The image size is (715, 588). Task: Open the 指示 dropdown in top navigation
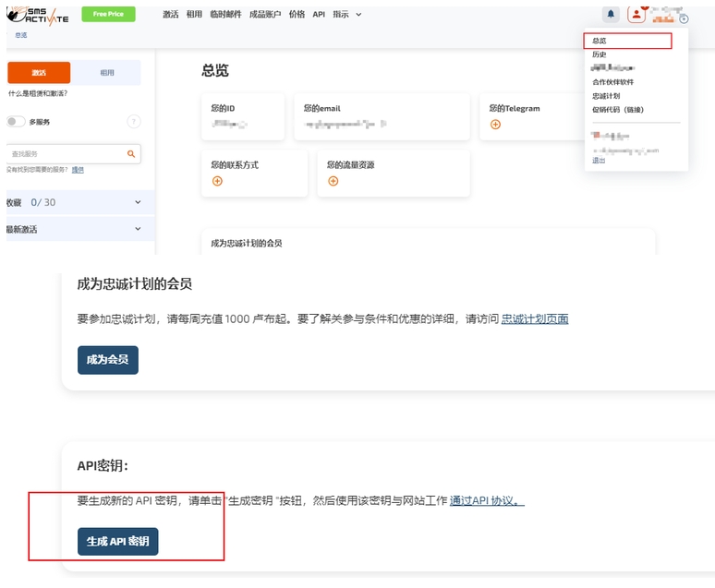(346, 15)
